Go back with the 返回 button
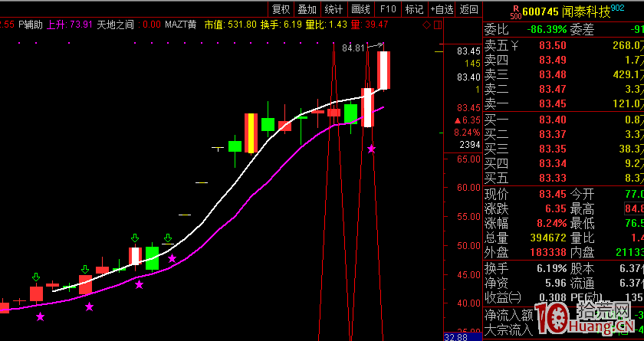This screenshot has width=644, height=341. [x=468, y=9]
